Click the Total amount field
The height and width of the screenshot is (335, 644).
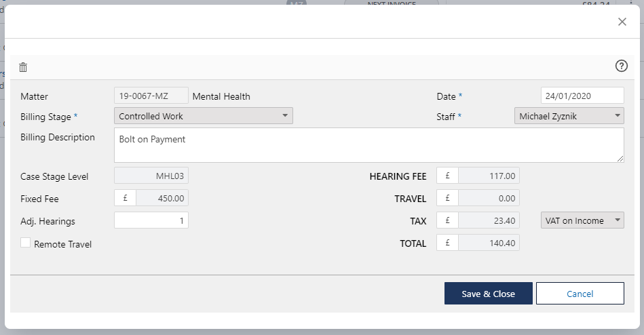(489, 243)
